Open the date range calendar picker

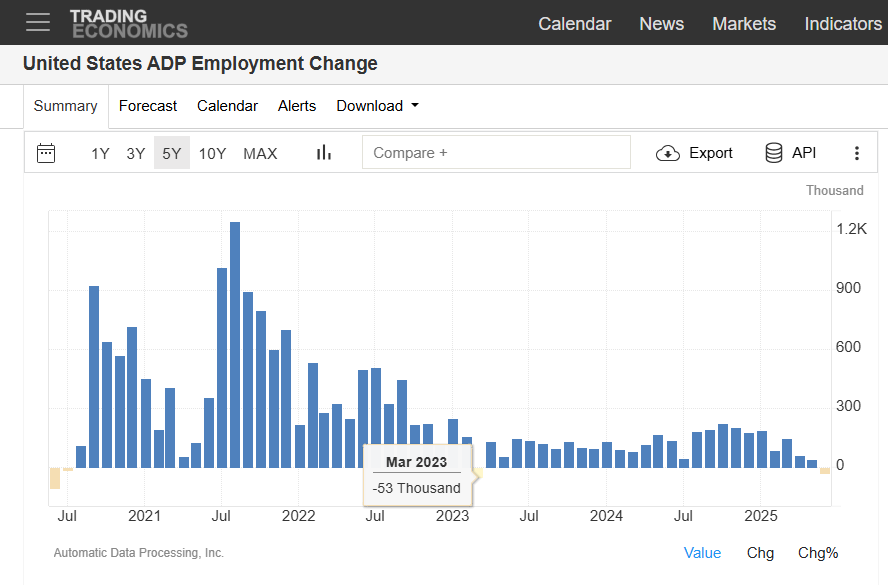46,152
